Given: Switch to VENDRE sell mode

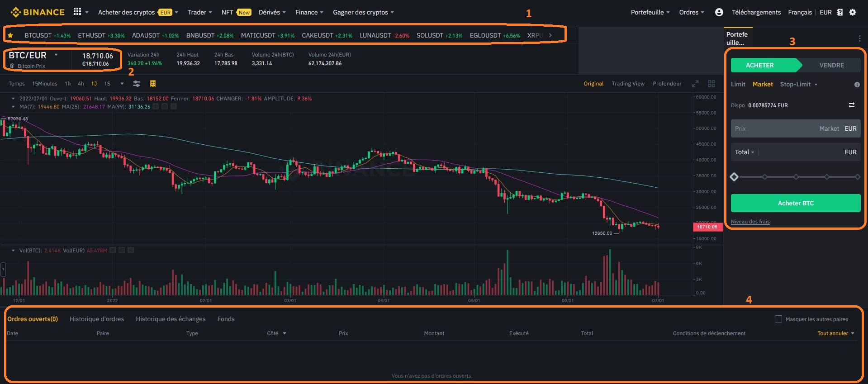Looking at the screenshot, I should pos(831,65).
